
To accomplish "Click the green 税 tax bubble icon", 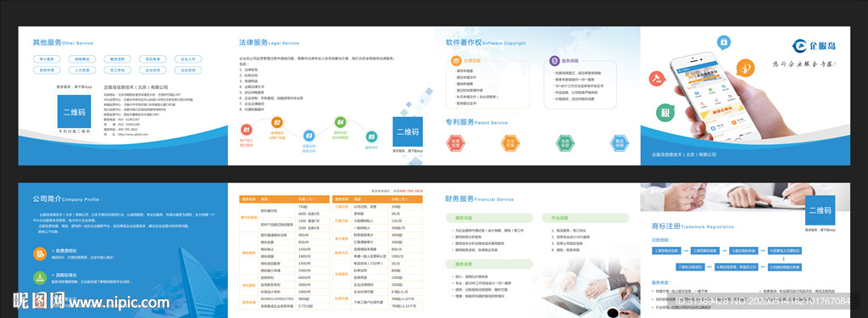I will (x=666, y=113).
